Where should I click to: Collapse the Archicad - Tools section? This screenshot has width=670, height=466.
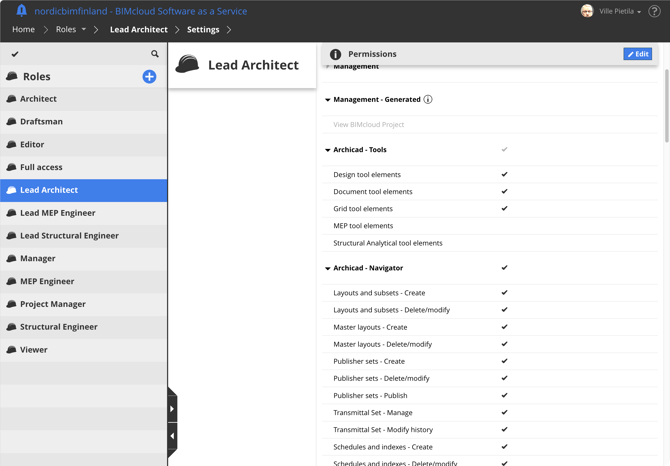pos(328,150)
